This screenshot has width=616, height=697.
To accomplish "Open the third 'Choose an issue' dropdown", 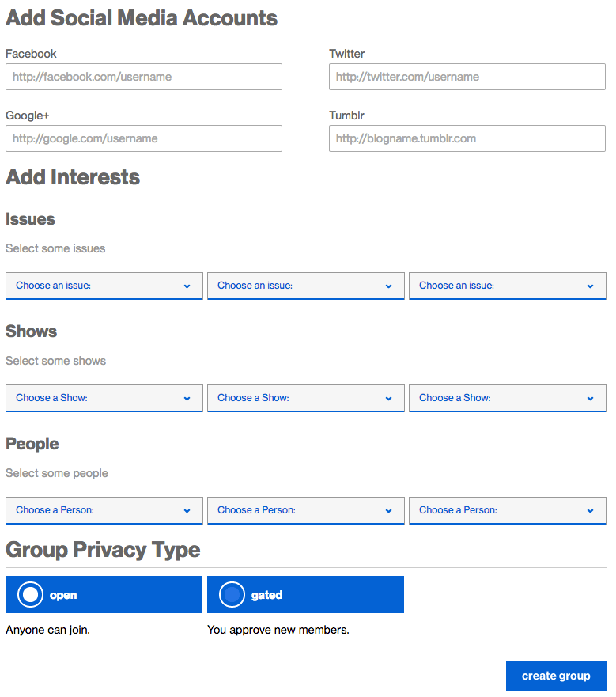I will [507, 286].
